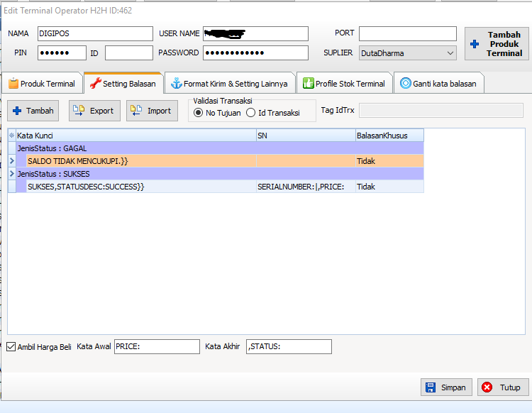This screenshot has width=532, height=413.
Task: Click the wrench icon on Setting Balasan tab
Action: pyautogui.click(x=94, y=84)
